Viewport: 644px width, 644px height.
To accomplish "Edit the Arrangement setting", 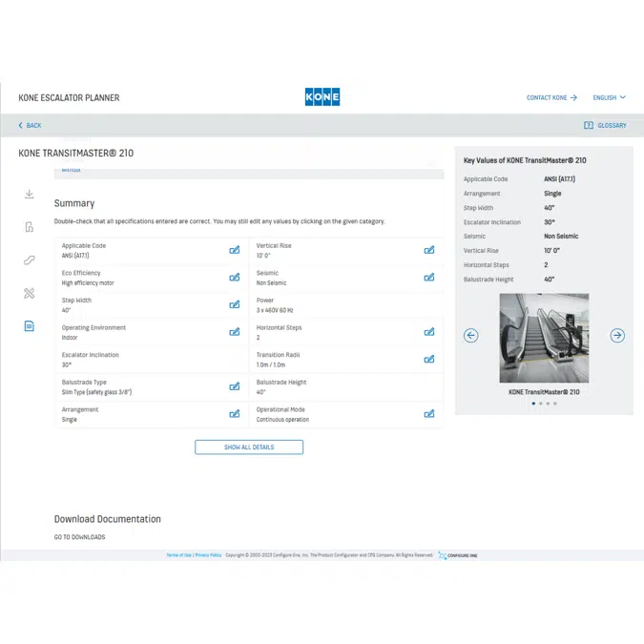I will click(x=235, y=413).
